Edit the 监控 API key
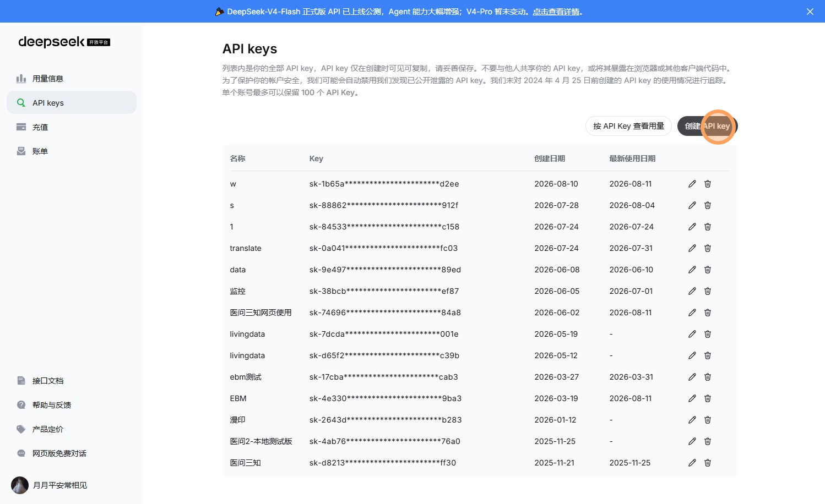 (x=692, y=291)
